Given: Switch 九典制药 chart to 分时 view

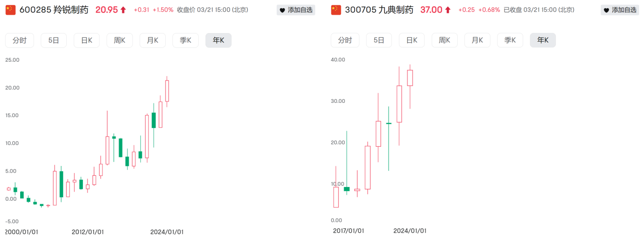Looking at the screenshot, I should (345, 40).
